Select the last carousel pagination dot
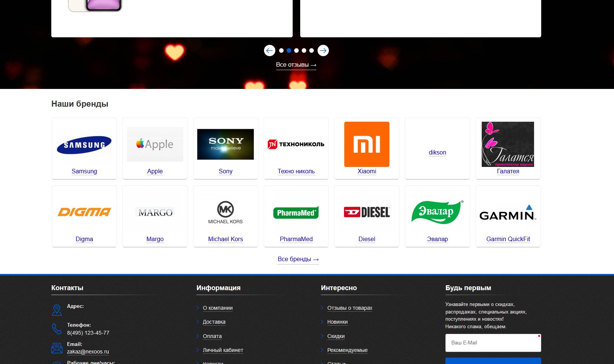Screen dimensions: 614x364 click(312, 50)
